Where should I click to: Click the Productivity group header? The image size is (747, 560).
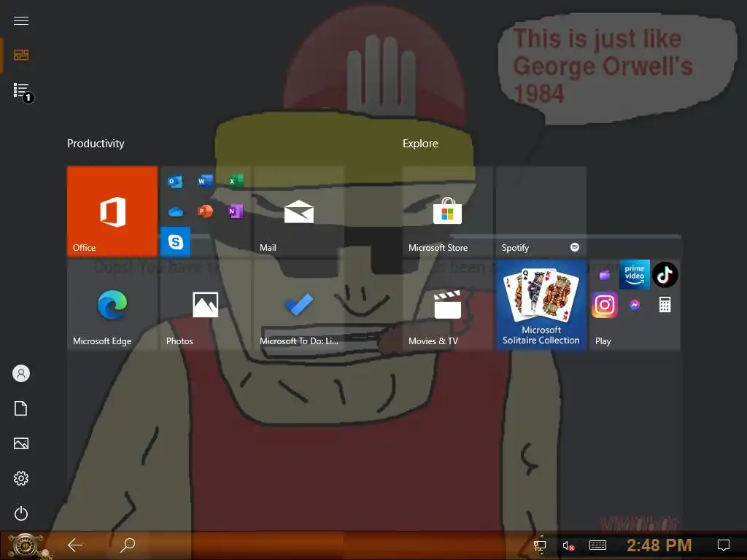coord(96,144)
